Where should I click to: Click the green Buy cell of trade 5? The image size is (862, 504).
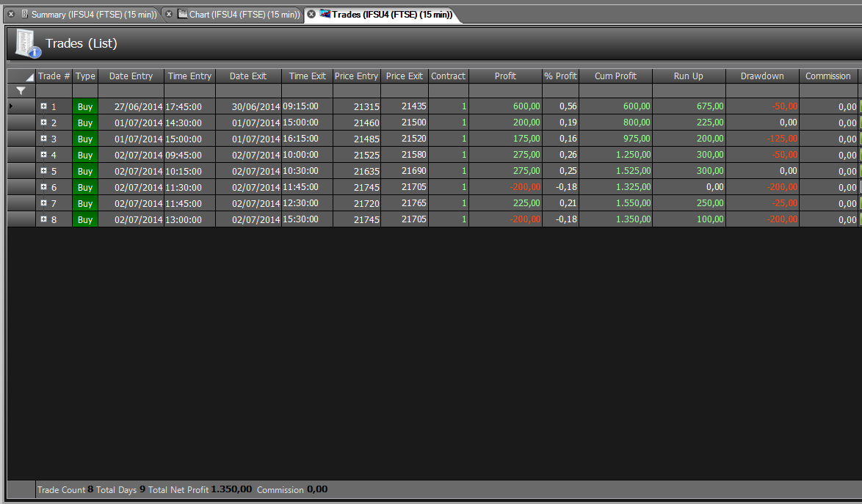[x=85, y=171]
